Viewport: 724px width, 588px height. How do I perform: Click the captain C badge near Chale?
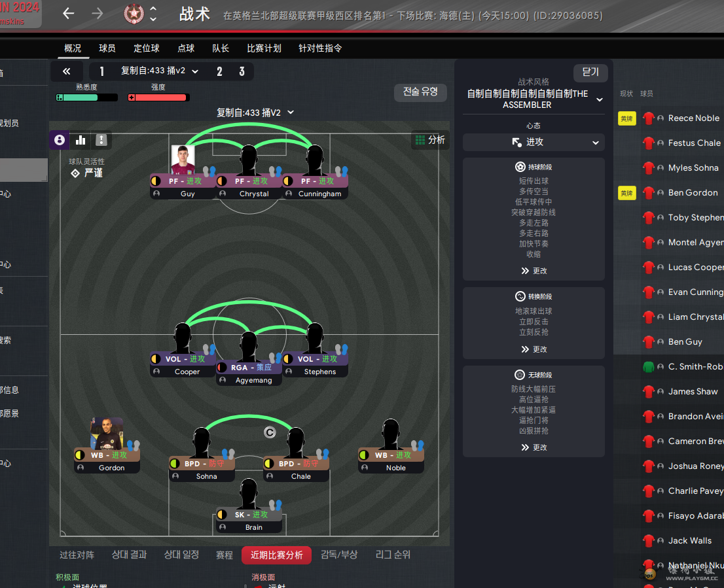[270, 432]
